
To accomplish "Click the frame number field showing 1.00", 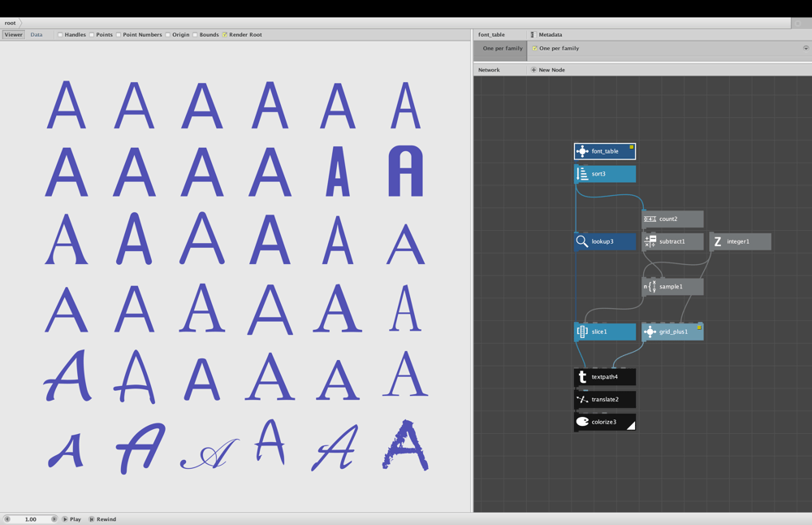I will pyautogui.click(x=31, y=518).
